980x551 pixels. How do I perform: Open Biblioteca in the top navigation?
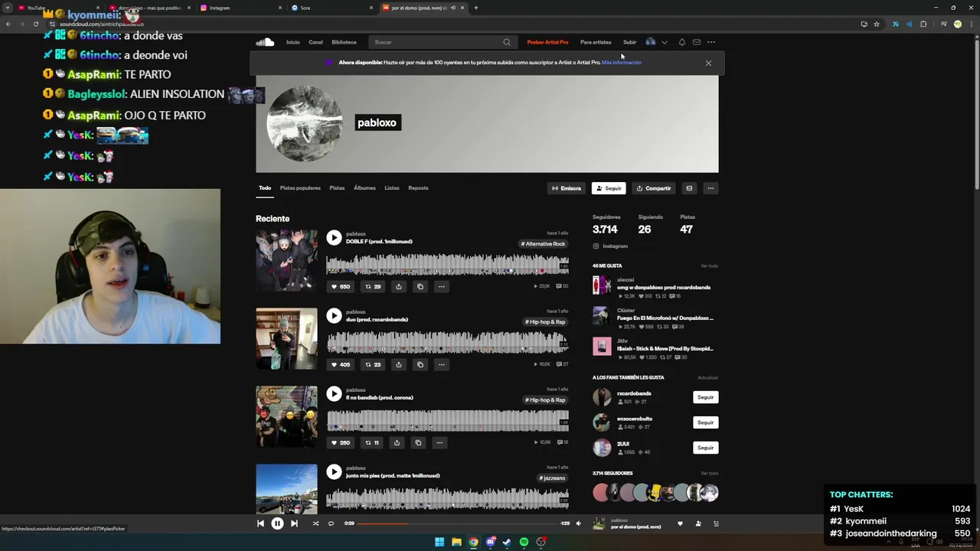344,42
